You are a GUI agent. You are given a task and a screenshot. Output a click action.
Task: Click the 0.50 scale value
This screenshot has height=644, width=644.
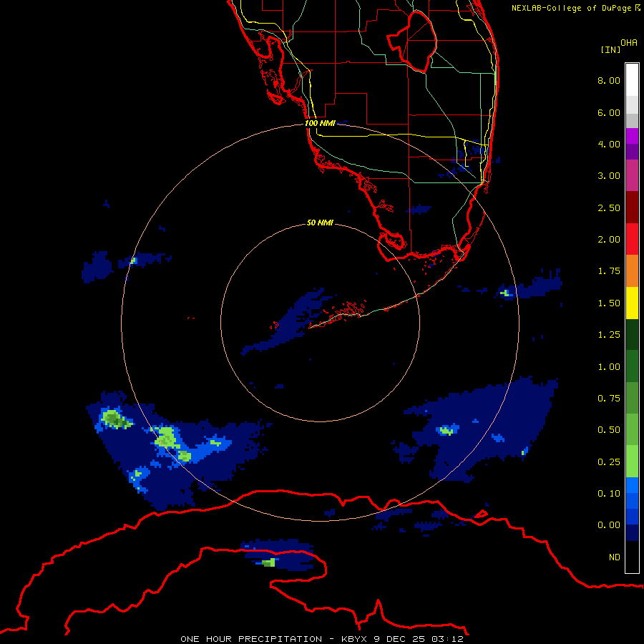coord(609,430)
